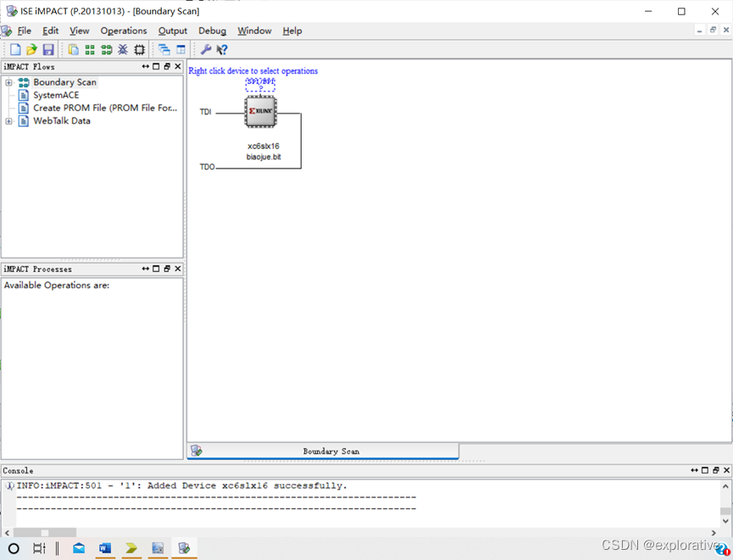The image size is (733, 560).
Task: Open the View menu
Action: (80, 30)
